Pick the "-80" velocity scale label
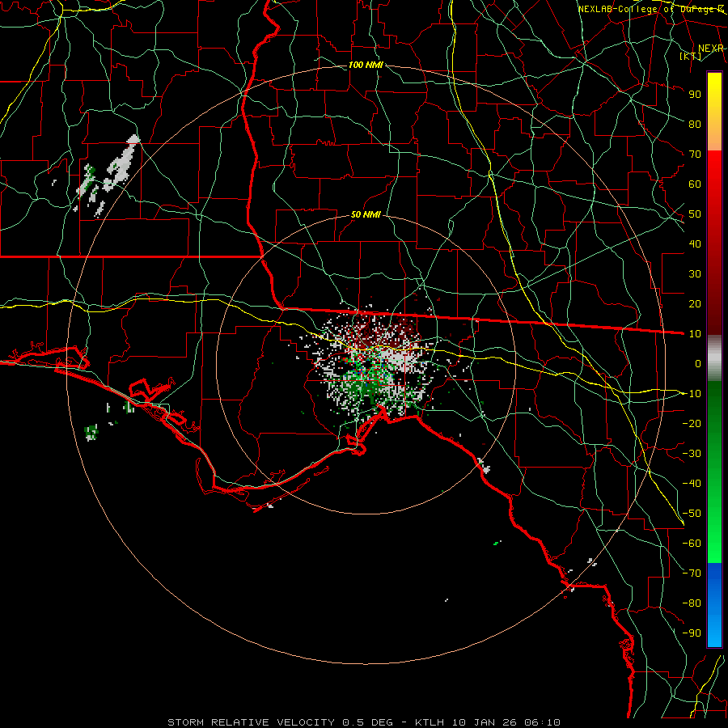Image resolution: width=728 pixels, height=728 pixels. (x=692, y=603)
